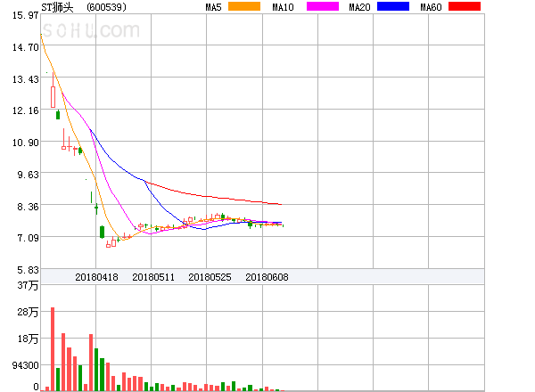Click the 9.63 price axis label
Image resolution: width=535 pixels, height=392 pixels.
click(28, 175)
